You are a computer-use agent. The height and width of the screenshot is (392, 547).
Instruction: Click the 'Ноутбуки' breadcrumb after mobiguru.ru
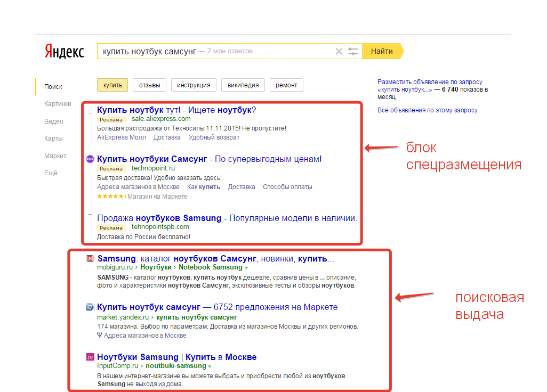[x=156, y=267]
